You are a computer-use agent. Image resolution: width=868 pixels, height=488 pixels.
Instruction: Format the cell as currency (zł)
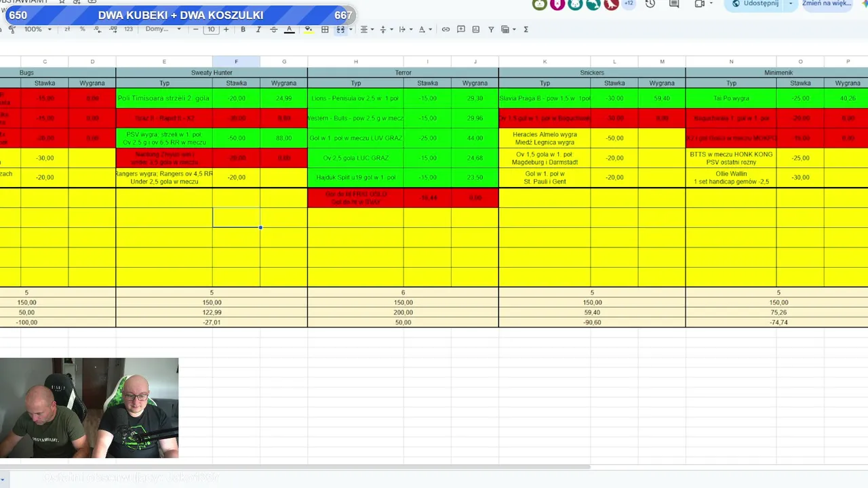pos(67,29)
